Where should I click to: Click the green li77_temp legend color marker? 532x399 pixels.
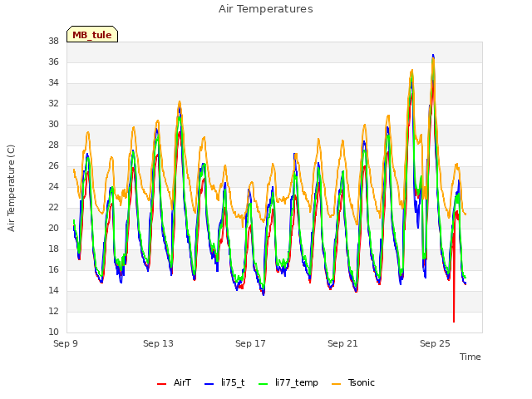[263, 384]
